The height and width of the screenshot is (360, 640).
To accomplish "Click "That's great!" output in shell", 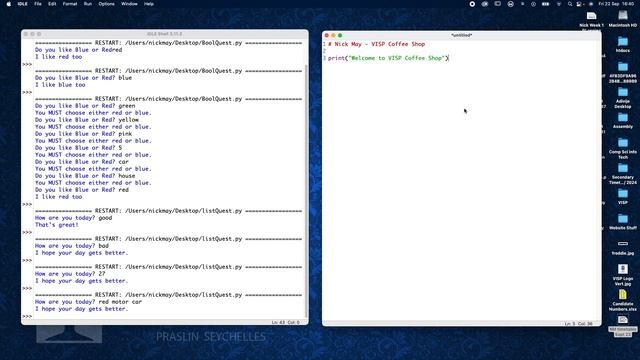I will coord(56,224).
